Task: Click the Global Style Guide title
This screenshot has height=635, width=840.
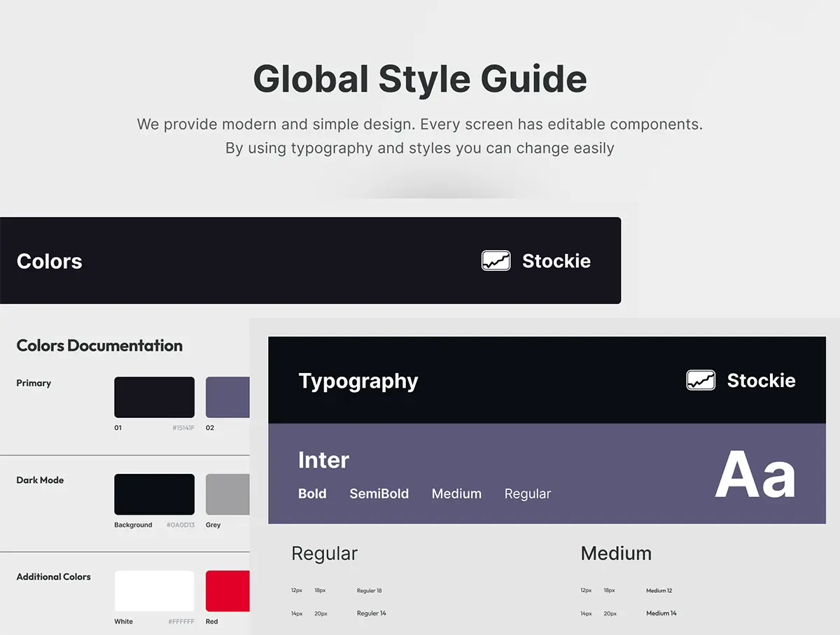Action: (419, 78)
